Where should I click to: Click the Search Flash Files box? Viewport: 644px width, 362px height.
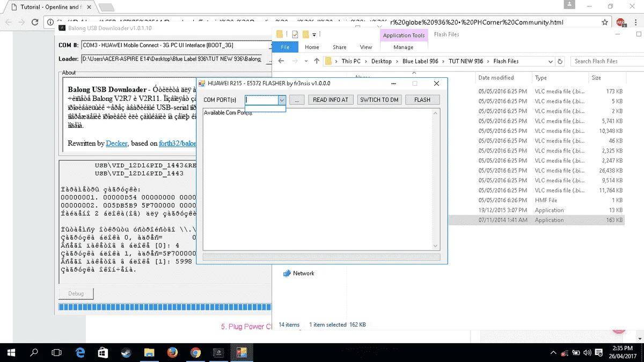606,61
